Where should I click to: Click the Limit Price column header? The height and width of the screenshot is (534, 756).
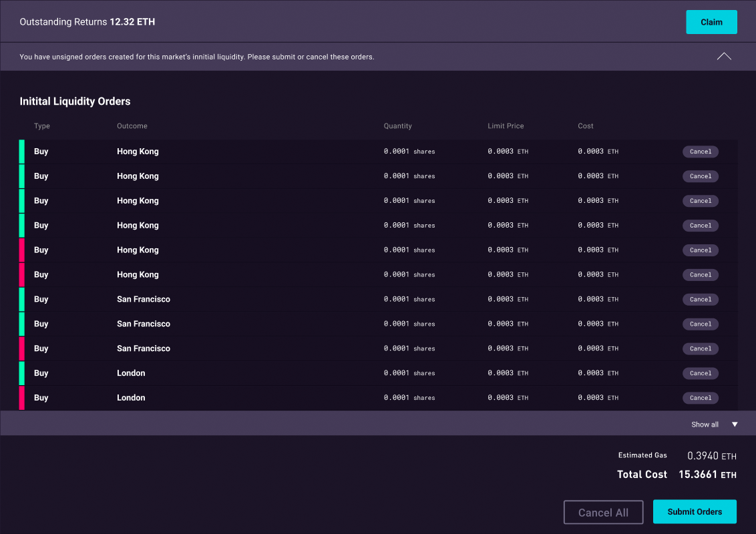click(x=506, y=125)
